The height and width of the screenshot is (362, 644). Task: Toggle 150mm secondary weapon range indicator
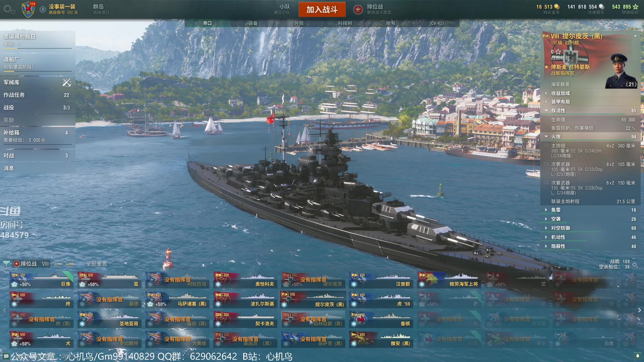click(x=546, y=183)
